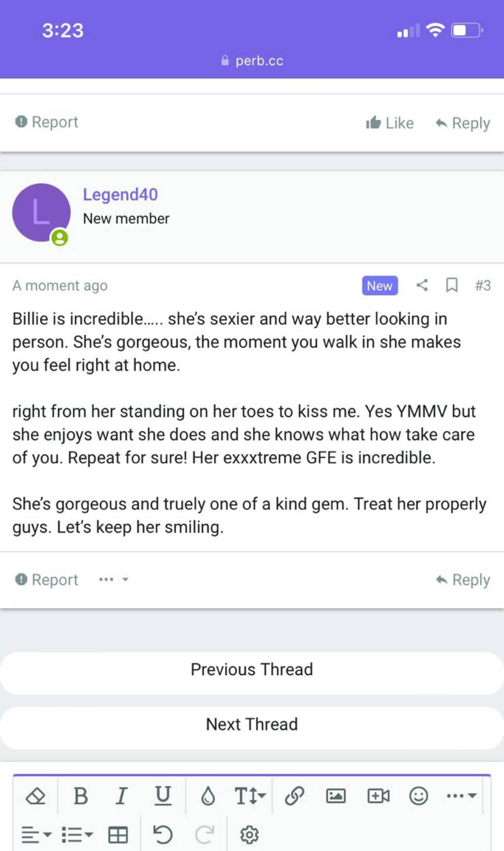Undo the last editor action

162,835
